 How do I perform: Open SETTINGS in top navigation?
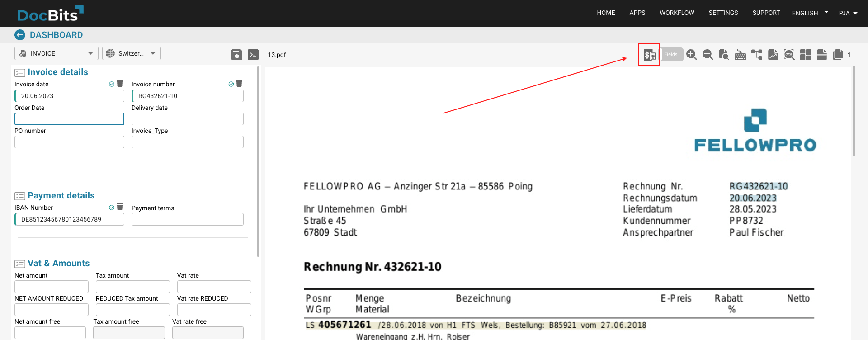click(x=723, y=13)
